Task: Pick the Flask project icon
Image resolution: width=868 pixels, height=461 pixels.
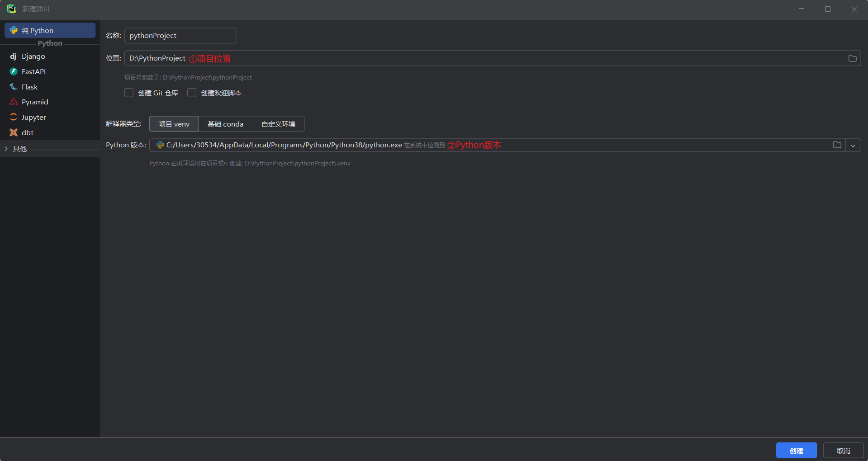Action: pyautogui.click(x=14, y=87)
